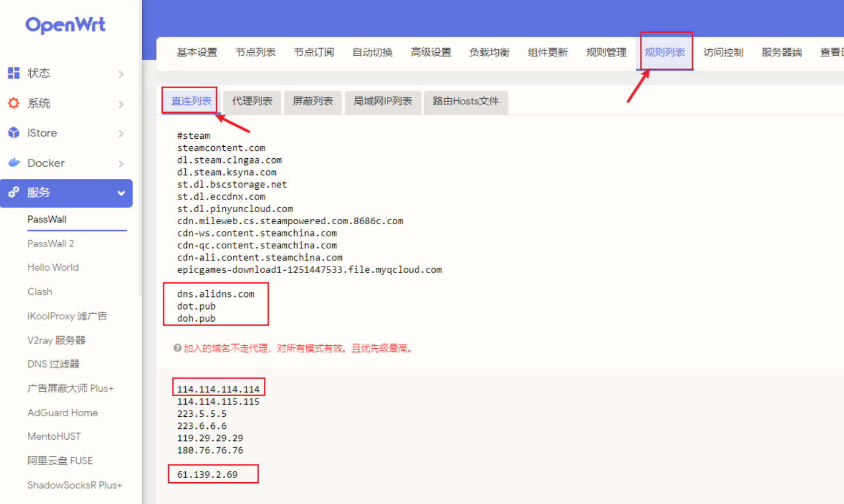
Task: Click the steamcontent.com line
Action: coord(221,148)
